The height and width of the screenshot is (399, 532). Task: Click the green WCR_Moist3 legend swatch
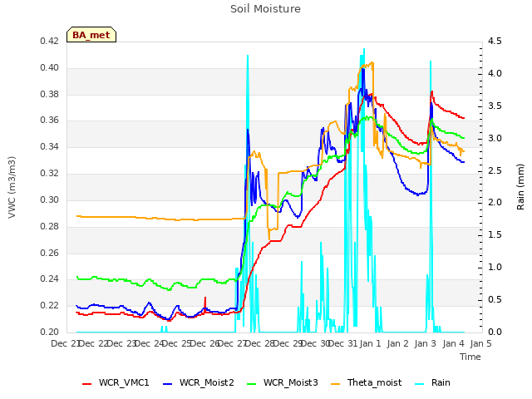(251, 384)
